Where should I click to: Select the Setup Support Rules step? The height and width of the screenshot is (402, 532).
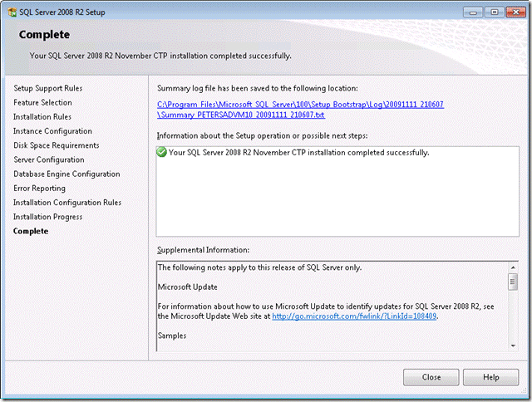tap(48, 88)
